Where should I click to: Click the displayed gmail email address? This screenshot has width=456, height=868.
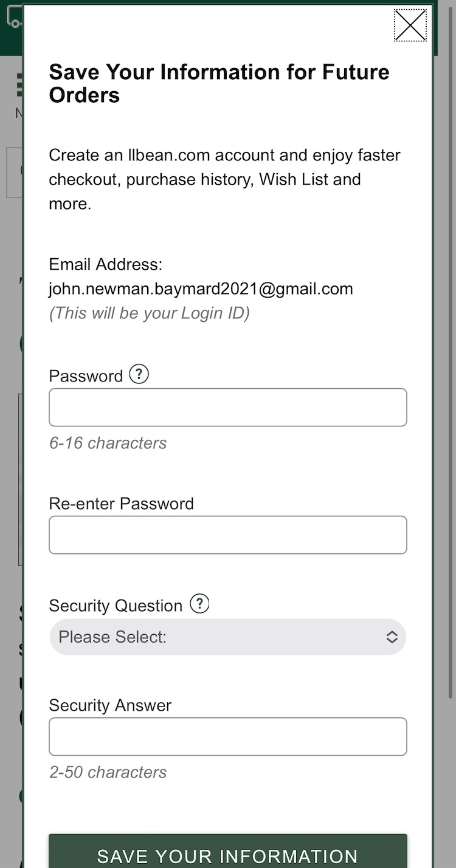[201, 289]
